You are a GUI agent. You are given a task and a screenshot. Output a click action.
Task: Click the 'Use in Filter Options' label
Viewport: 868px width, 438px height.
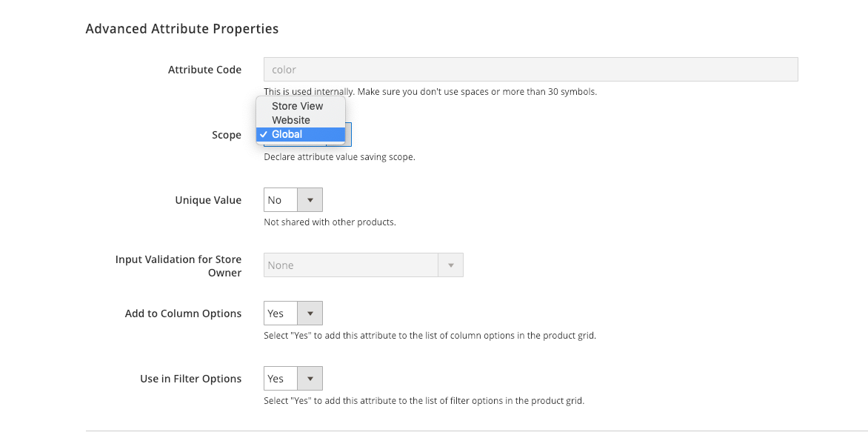click(x=190, y=379)
